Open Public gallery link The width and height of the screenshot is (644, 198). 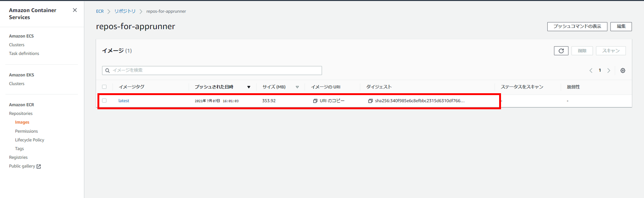[x=22, y=166]
